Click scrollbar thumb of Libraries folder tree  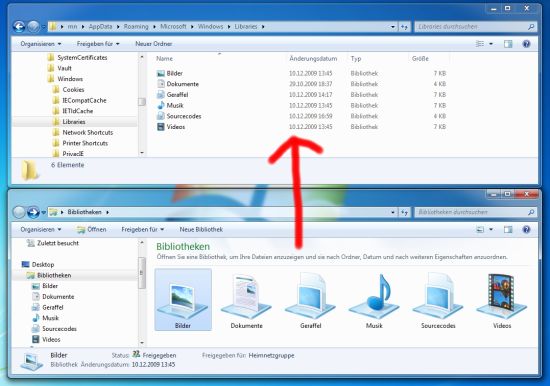tap(142, 102)
